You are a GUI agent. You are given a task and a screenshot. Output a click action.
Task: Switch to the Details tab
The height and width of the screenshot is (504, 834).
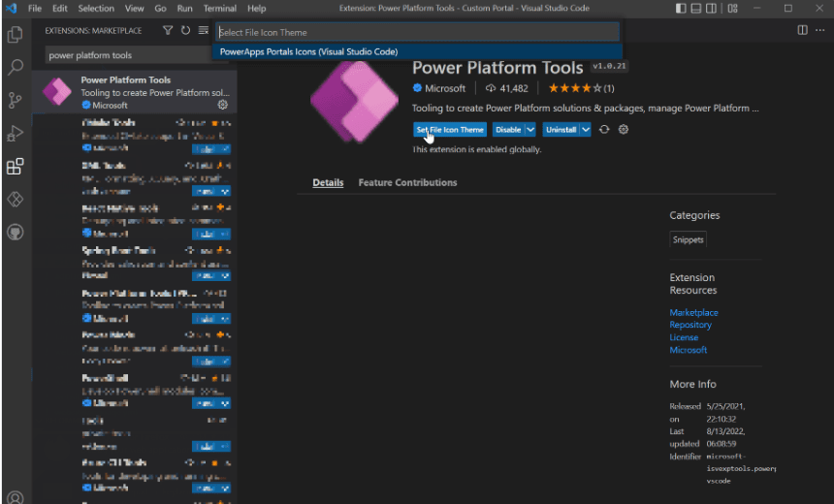328,182
